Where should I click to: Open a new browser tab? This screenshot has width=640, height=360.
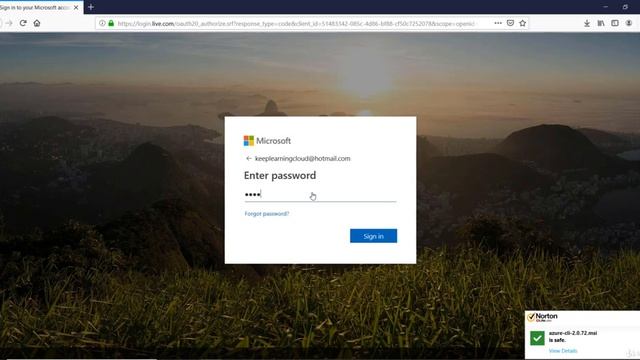(x=91, y=7)
